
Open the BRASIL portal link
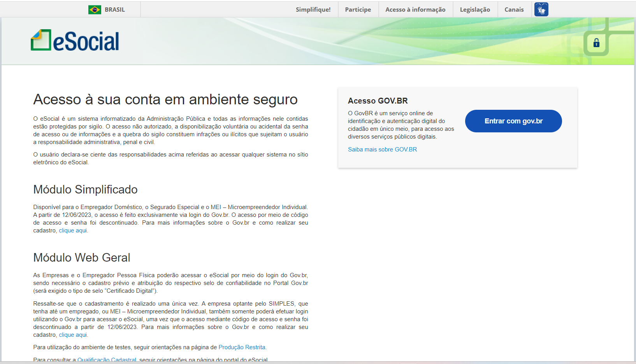[115, 10]
